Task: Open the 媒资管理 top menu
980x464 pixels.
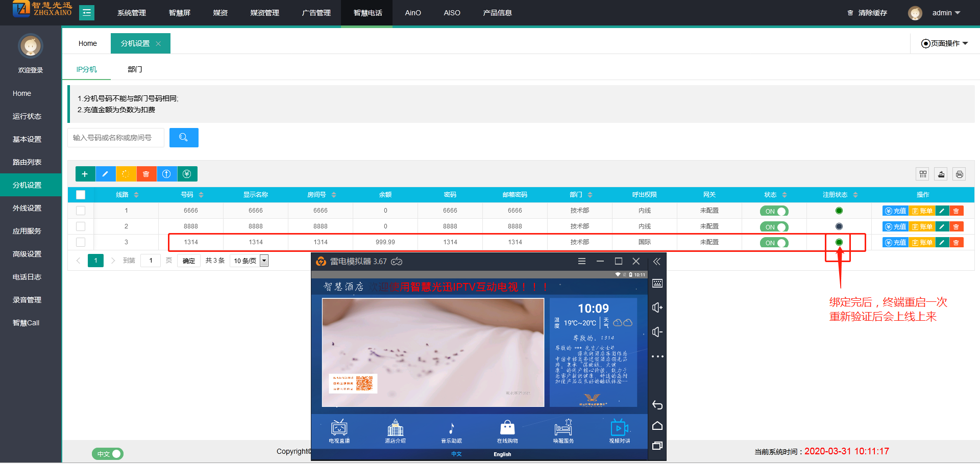Action: (x=264, y=13)
